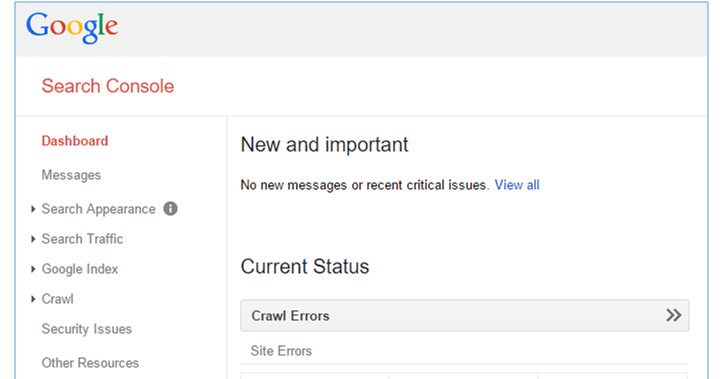Open Messages in the sidebar
This screenshot has width=725, height=379.
(71, 175)
